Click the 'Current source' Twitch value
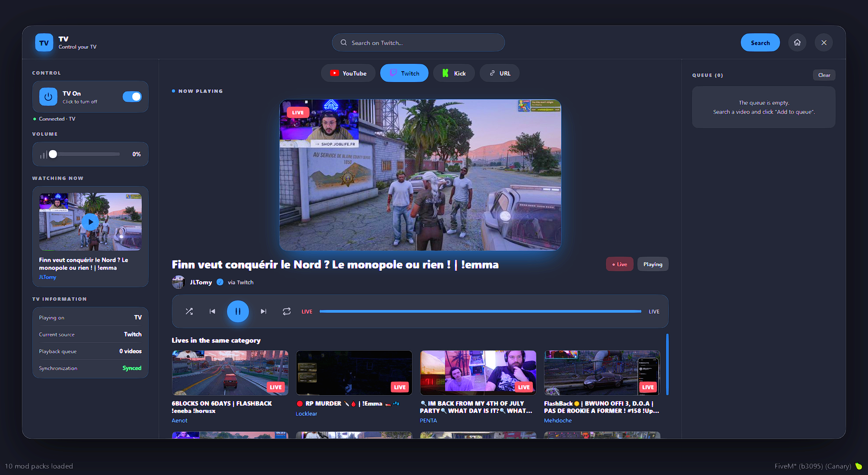The width and height of the screenshot is (868, 475). (x=133, y=335)
